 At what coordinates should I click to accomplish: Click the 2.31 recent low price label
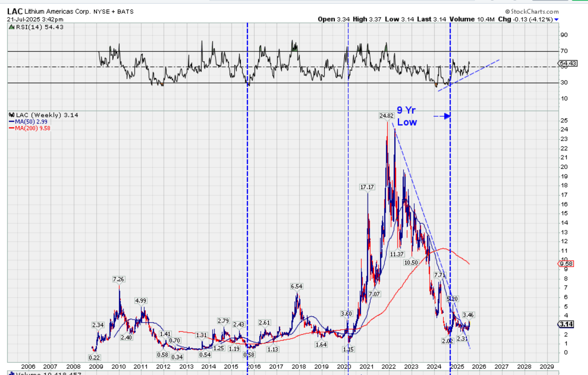462,339
